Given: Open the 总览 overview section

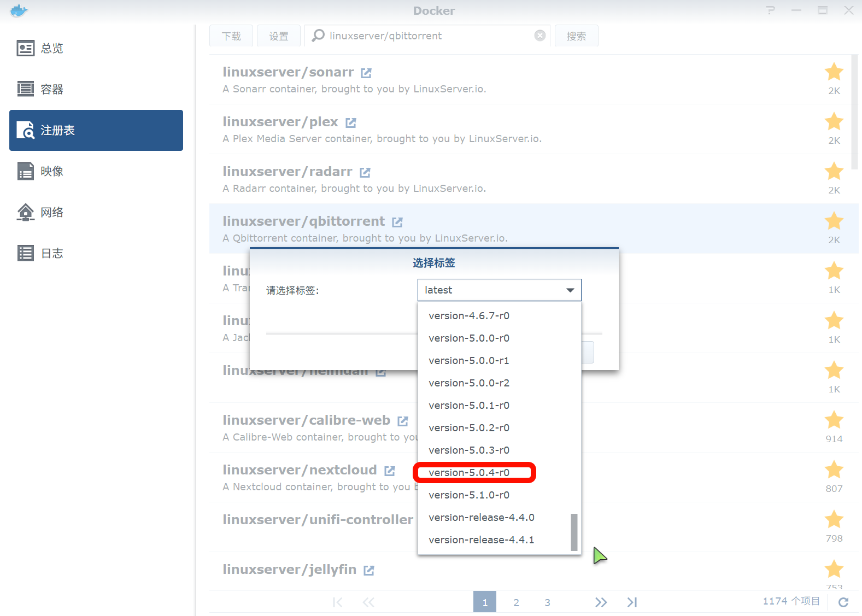Looking at the screenshot, I should 96,48.
